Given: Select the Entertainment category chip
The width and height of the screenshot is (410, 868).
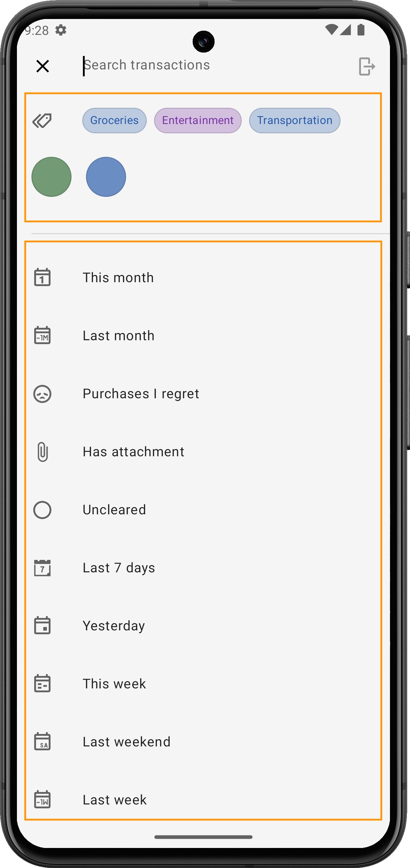Looking at the screenshot, I should coord(198,121).
